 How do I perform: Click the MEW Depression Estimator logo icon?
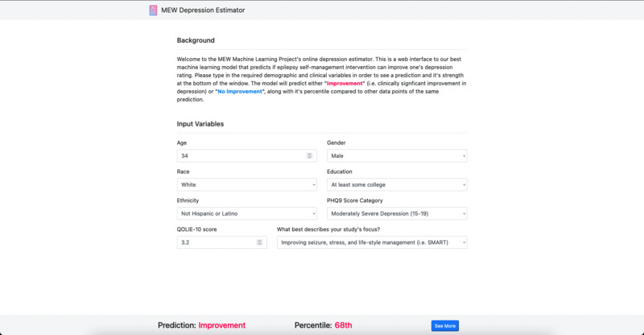(154, 10)
